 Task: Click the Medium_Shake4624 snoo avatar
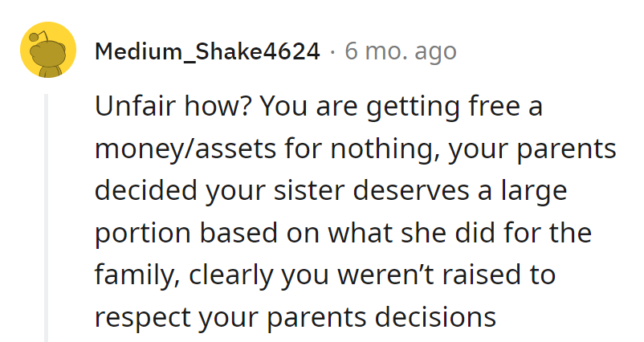(47, 51)
